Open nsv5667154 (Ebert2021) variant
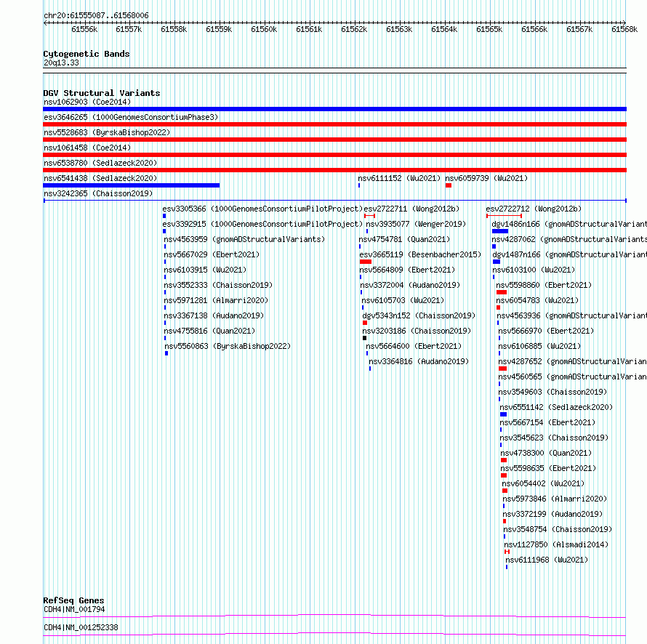The width and height of the screenshot is (647, 644). (x=547, y=422)
